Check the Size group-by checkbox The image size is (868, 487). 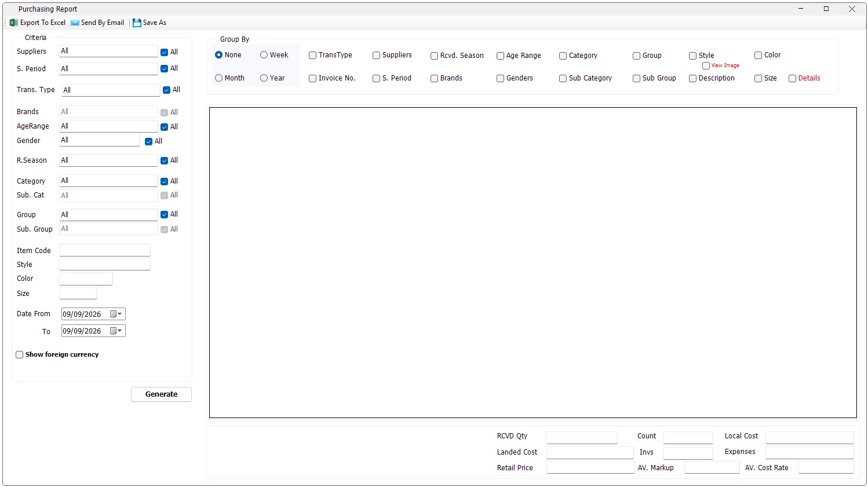click(x=758, y=78)
